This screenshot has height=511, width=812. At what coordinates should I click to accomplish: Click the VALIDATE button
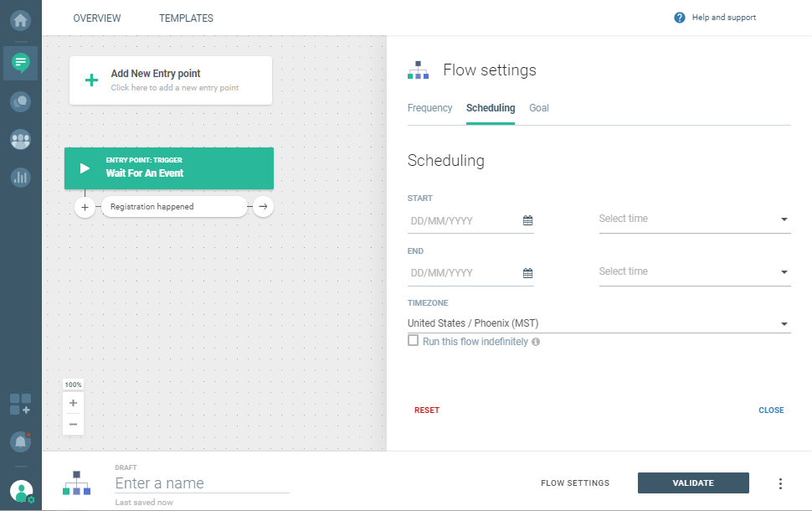click(x=693, y=483)
